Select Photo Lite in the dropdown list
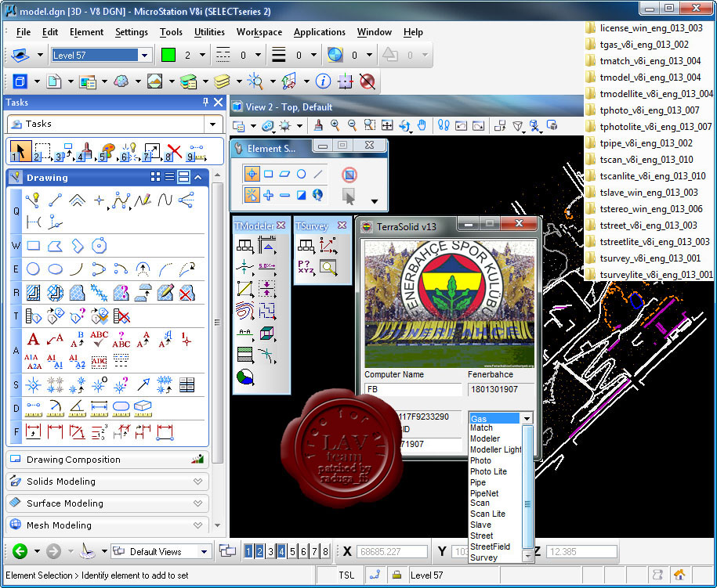Viewport: 717px width, 588px height. click(488, 471)
